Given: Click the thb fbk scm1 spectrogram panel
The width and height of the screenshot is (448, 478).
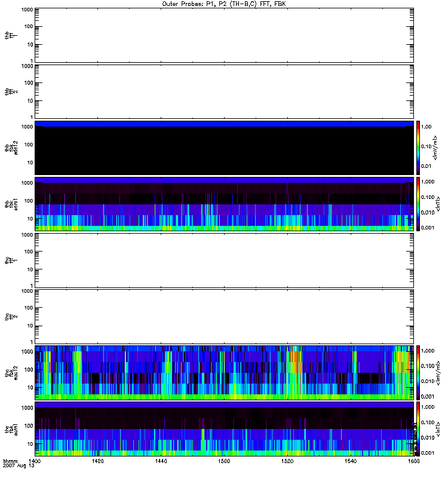Looking at the screenshot, I should [224, 204].
